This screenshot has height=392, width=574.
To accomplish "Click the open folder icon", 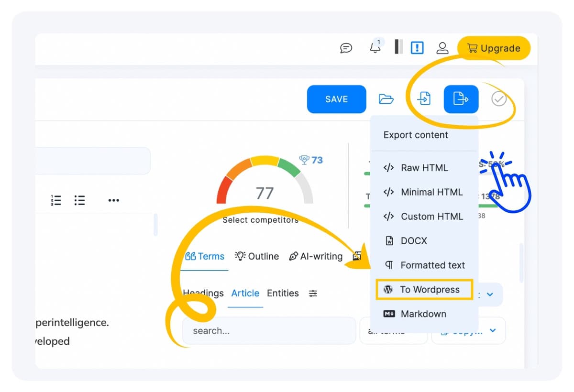I will (386, 99).
